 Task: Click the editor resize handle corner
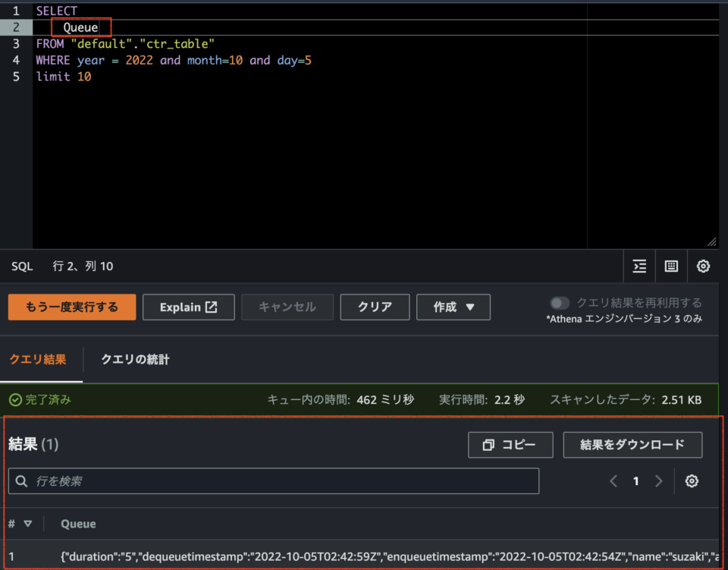[x=712, y=241]
